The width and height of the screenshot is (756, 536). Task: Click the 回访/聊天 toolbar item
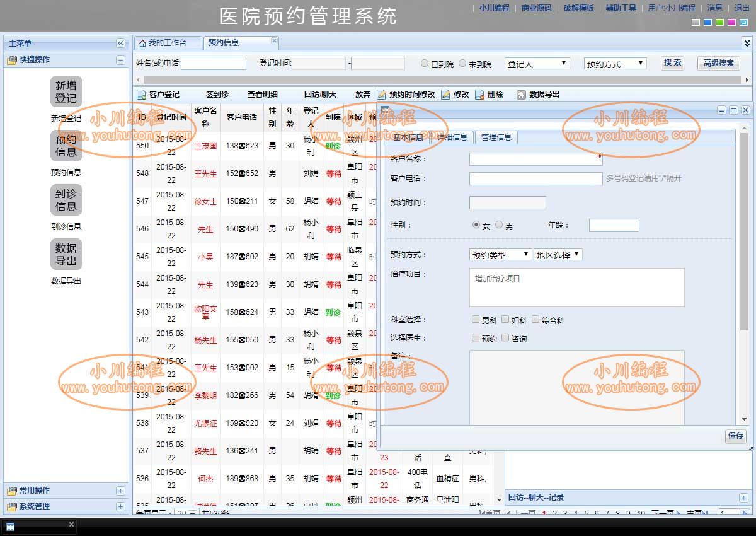[x=320, y=95]
